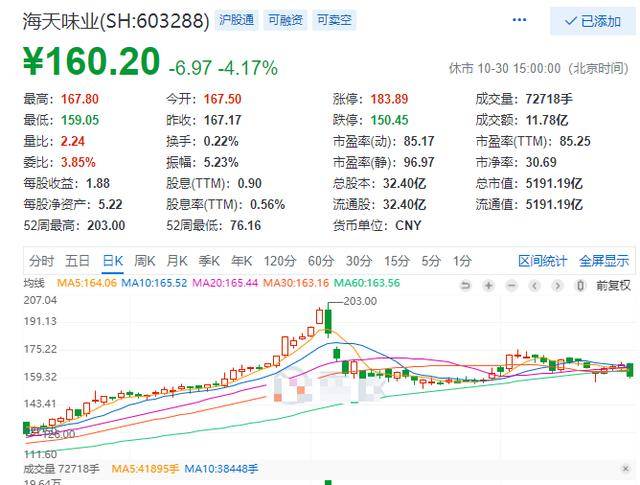The image size is (640, 485).
Task: Click the 203.00 peak candlestick on chart
Action: click(x=328, y=321)
